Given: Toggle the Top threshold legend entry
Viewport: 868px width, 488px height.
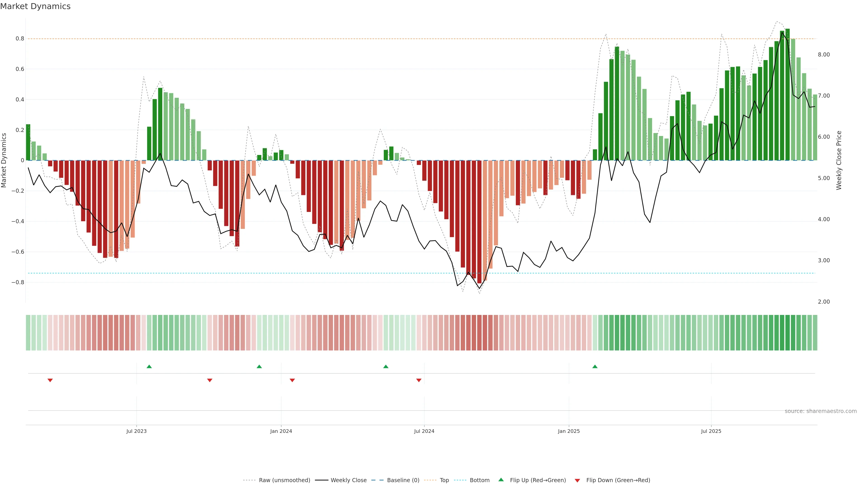Looking at the screenshot, I should coord(444,480).
